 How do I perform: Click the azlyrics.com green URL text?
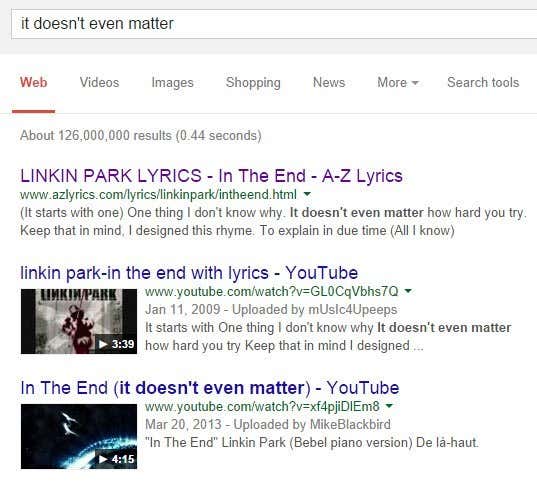tap(159, 195)
